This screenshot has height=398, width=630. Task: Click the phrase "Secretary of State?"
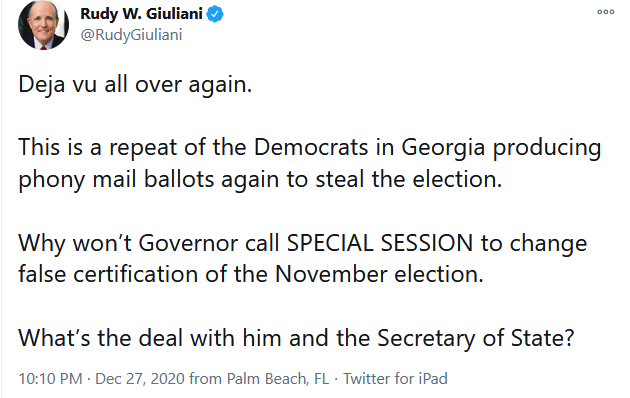click(x=476, y=338)
